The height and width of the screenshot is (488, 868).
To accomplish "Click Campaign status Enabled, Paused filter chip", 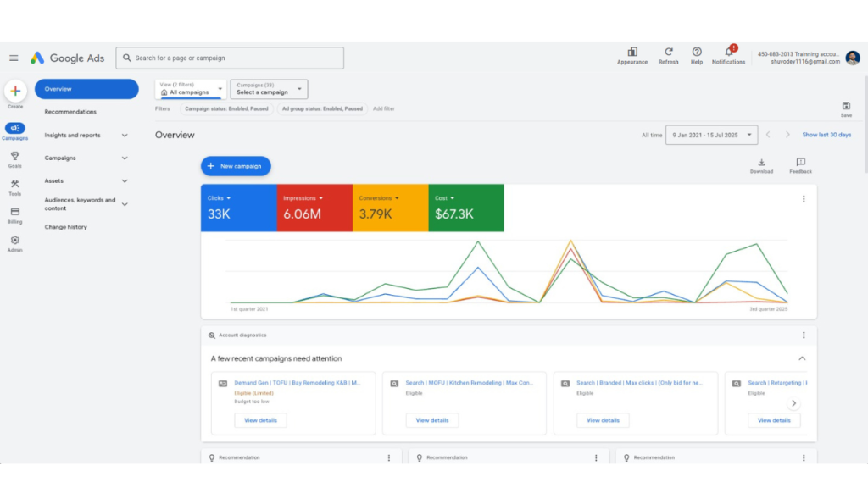I will pos(226,109).
